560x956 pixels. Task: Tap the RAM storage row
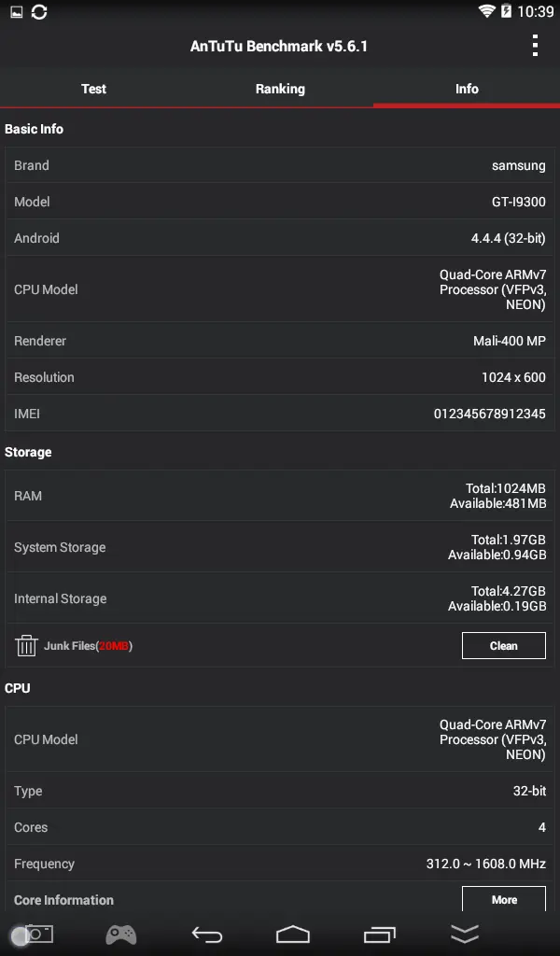pos(280,496)
